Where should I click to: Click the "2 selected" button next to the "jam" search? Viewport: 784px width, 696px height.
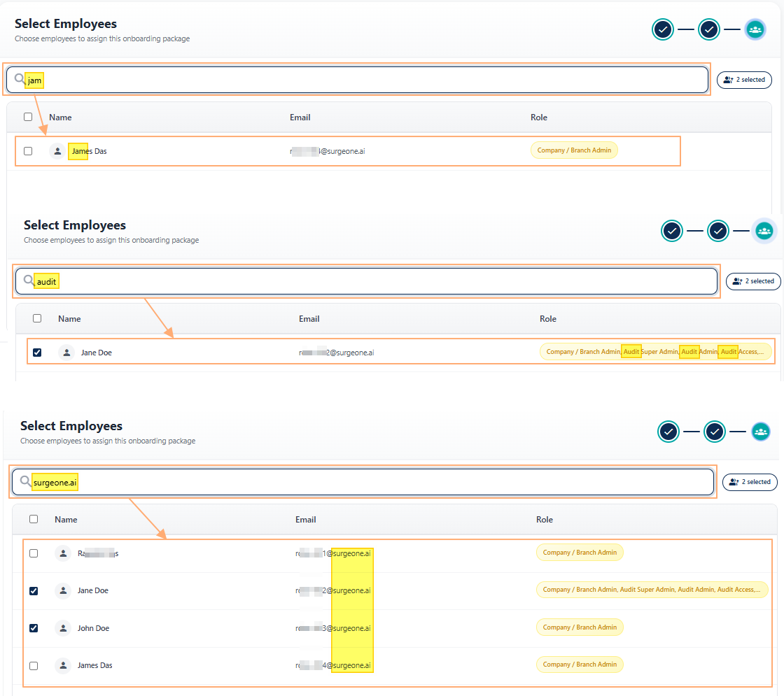tap(744, 80)
